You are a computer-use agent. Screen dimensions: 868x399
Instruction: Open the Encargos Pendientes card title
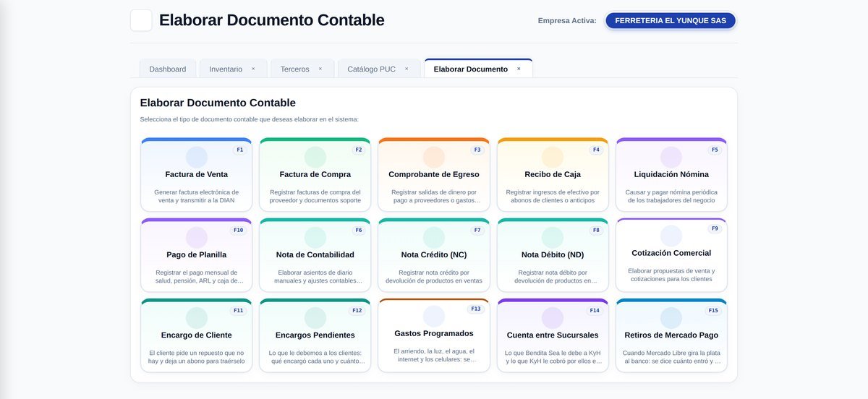[315, 335]
